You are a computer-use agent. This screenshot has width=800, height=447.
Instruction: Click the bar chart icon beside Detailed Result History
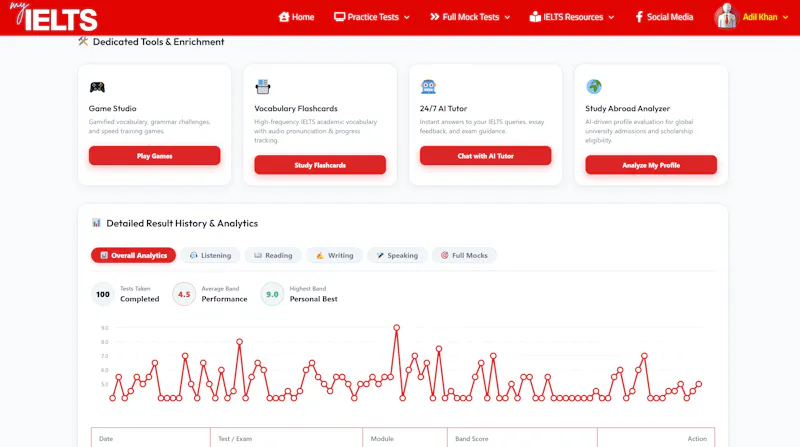(96, 223)
